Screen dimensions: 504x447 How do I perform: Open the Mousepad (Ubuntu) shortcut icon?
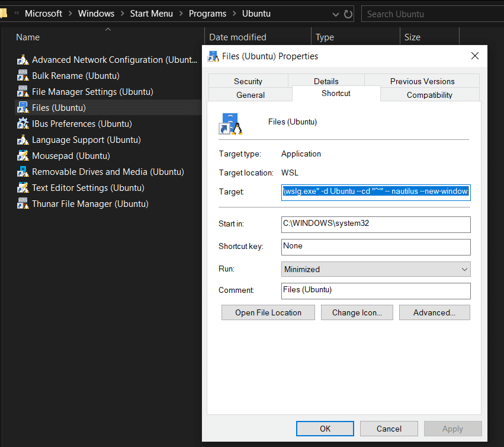20,155
